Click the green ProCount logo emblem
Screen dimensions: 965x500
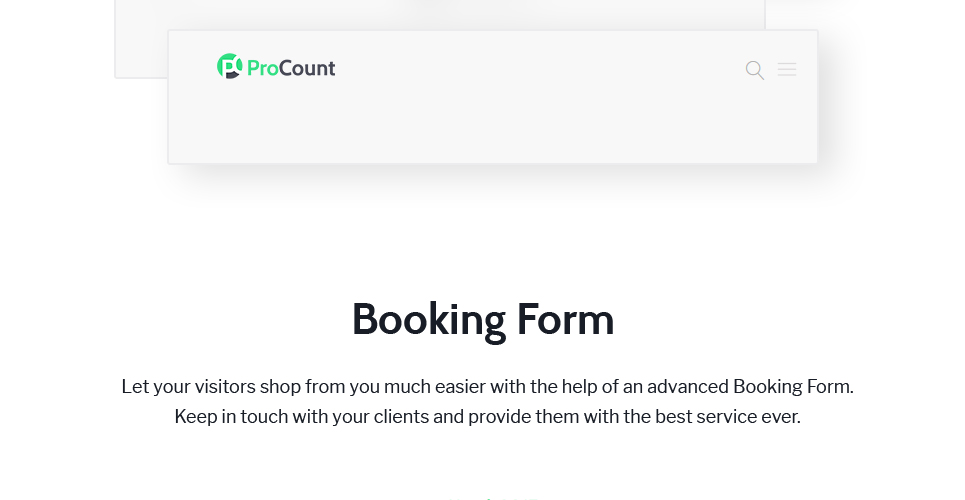pyautogui.click(x=230, y=66)
